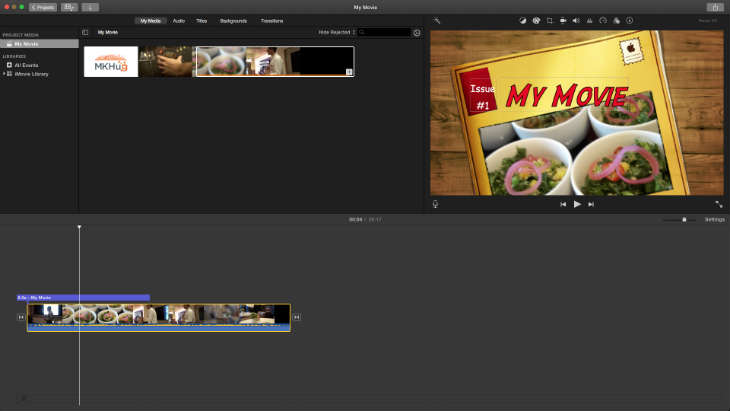This screenshot has width=730, height=411.
Task: Expand the iMovie Library tree
Action: tap(4, 73)
